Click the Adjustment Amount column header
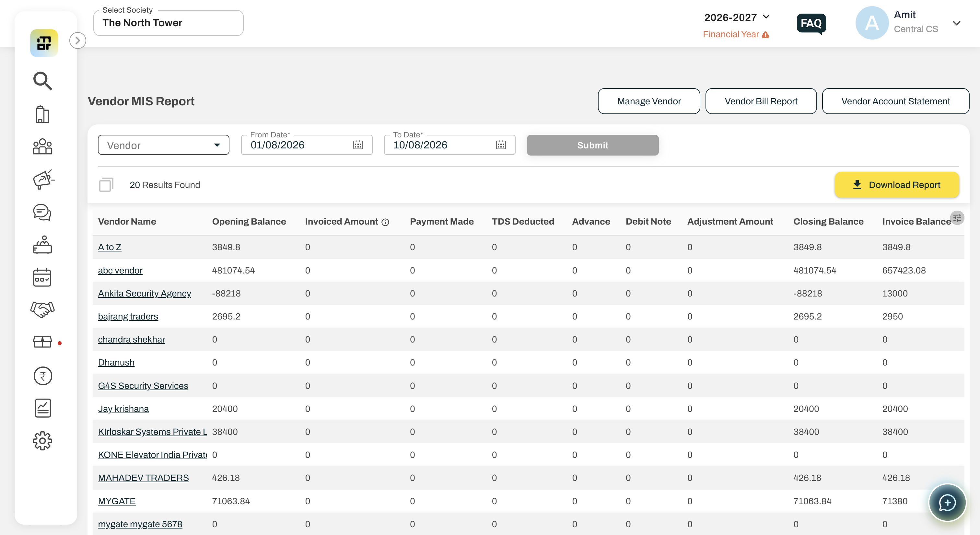Screen dimensions: 980x535 click(730, 221)
